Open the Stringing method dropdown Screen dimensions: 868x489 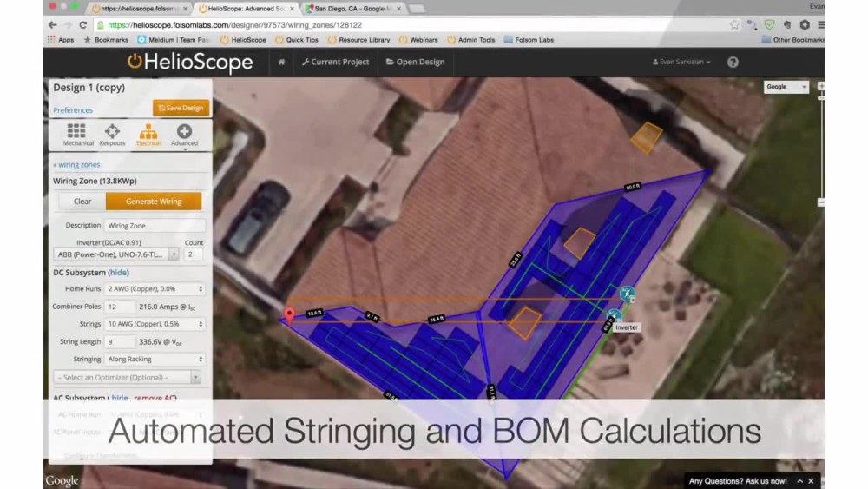(155, 359)
